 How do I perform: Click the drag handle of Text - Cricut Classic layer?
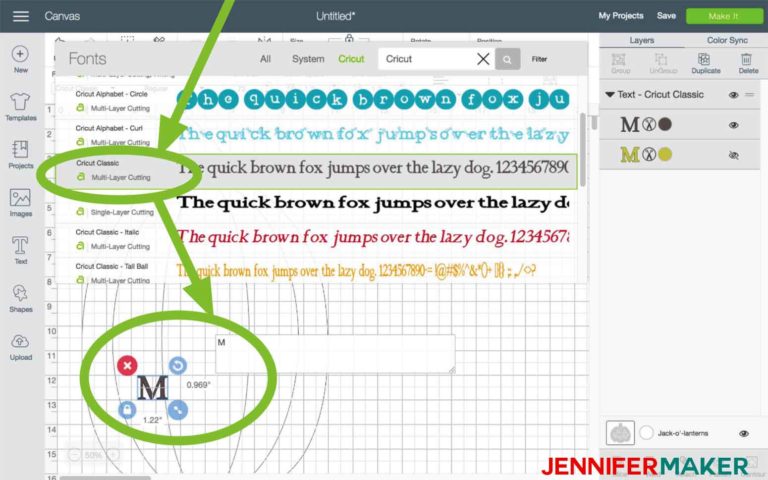(x=750, y=95)
